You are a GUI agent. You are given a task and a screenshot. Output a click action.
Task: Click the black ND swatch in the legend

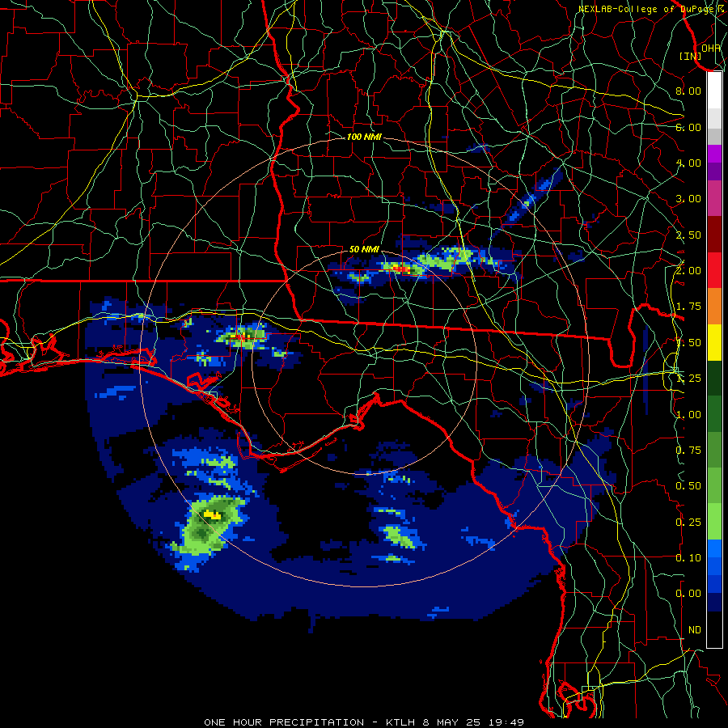click(714, 629)
